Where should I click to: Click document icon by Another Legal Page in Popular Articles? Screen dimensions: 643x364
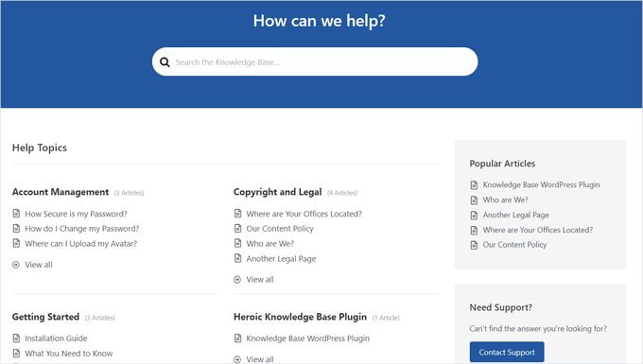[474, 216]
